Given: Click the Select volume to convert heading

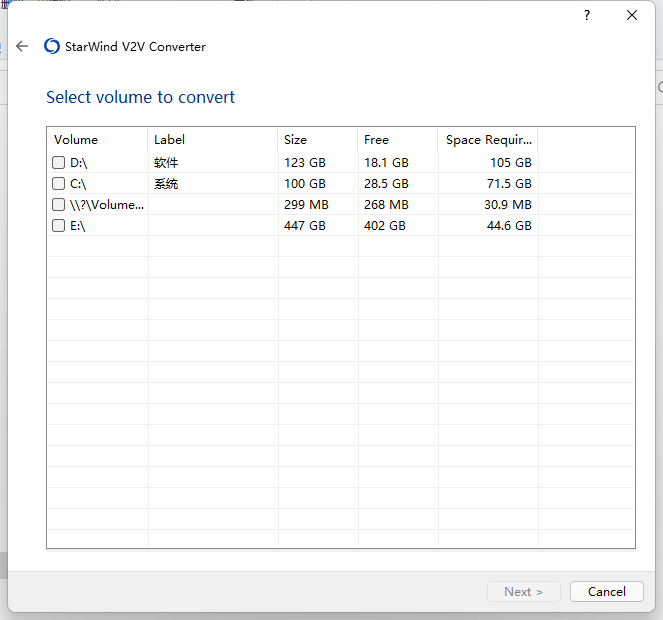Looking at the screenshot, I should (140, 97).
